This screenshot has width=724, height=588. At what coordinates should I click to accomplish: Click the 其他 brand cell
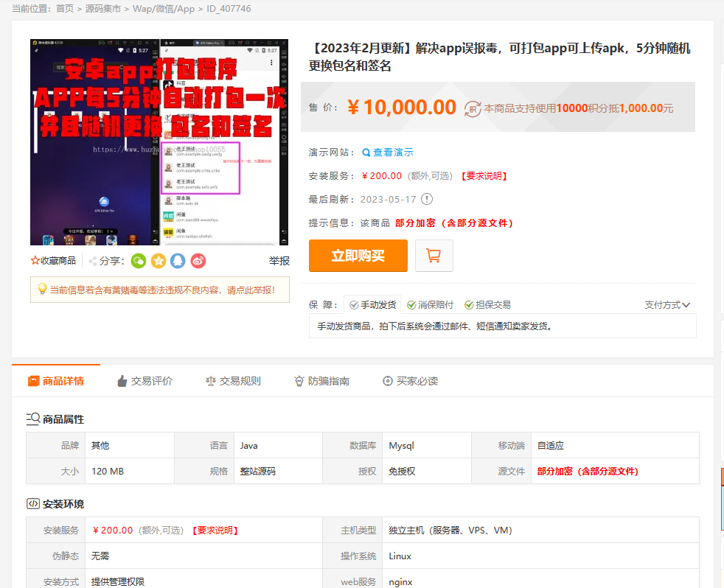[130, 445]
